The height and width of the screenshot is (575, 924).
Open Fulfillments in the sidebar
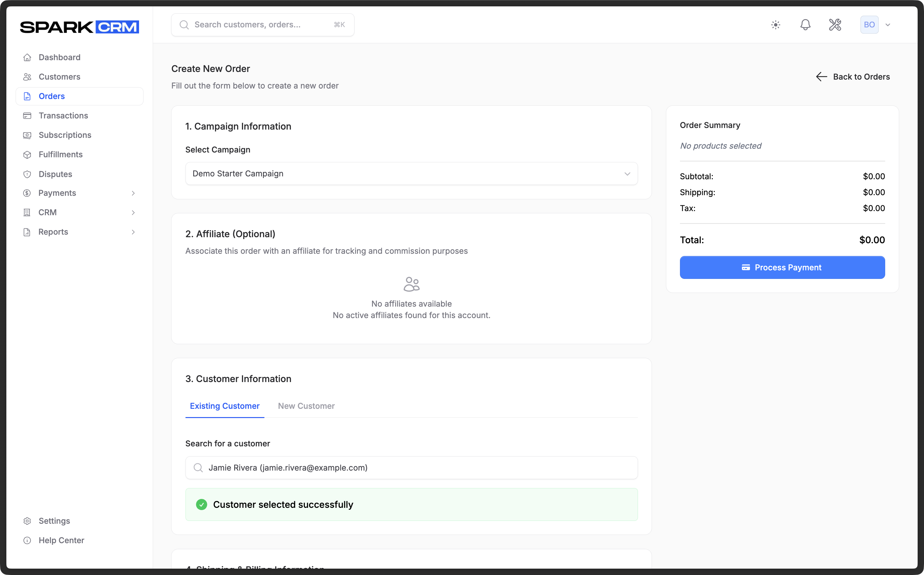[80, 154]
